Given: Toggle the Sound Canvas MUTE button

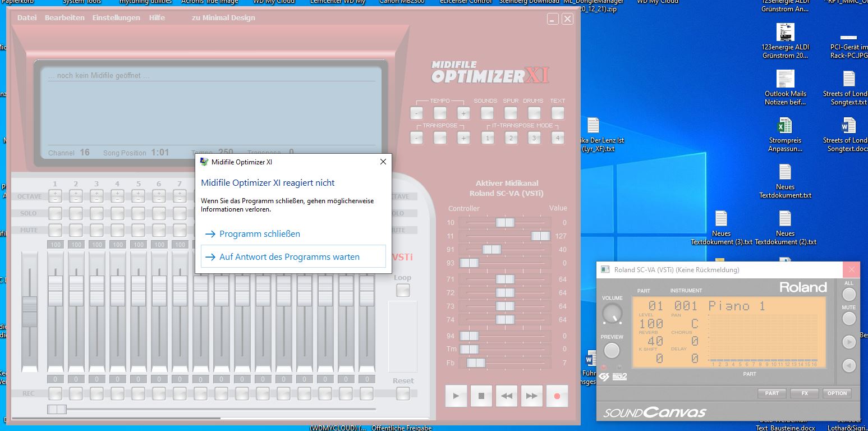Looking at the screenshot, I should pyautogui.click(x=849, y=319).
